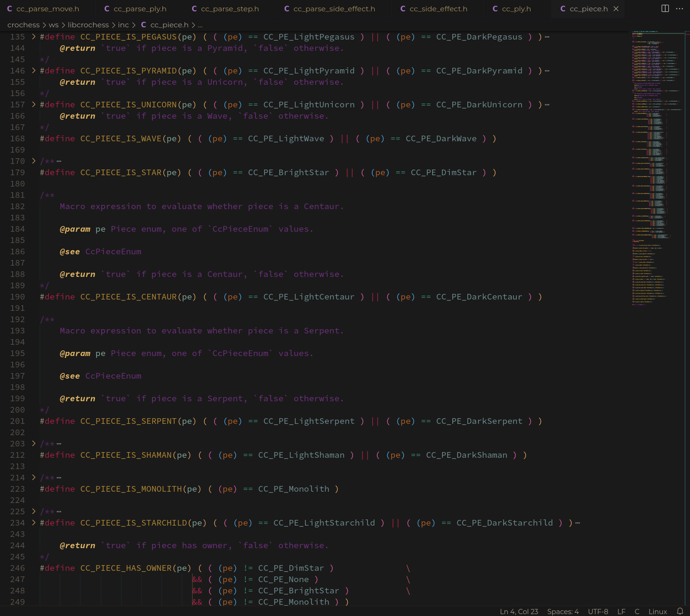690x616 pixels.
Task: Click the C file icon on cc_piece.h tab
Action: point(562,9)
